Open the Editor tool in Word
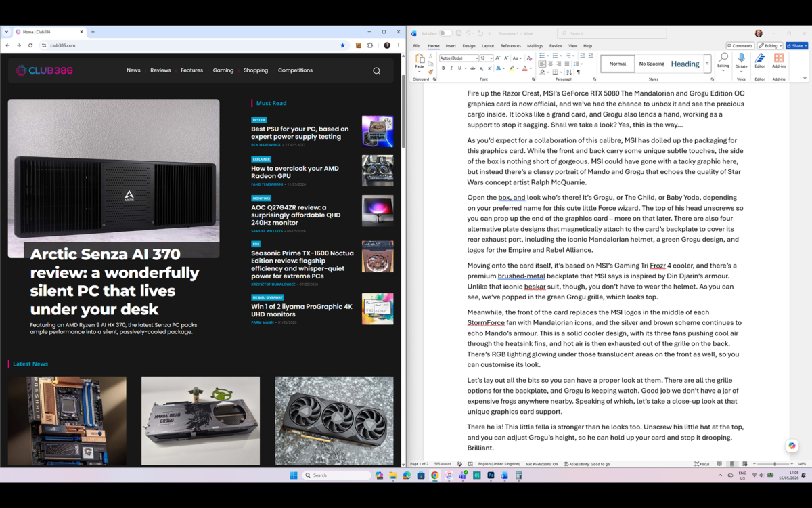812x508 pixels. tap(759, 61)
